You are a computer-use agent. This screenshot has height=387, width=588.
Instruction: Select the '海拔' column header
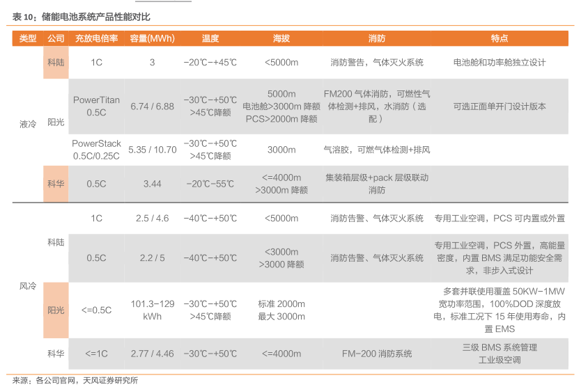(x=281, y=38)
